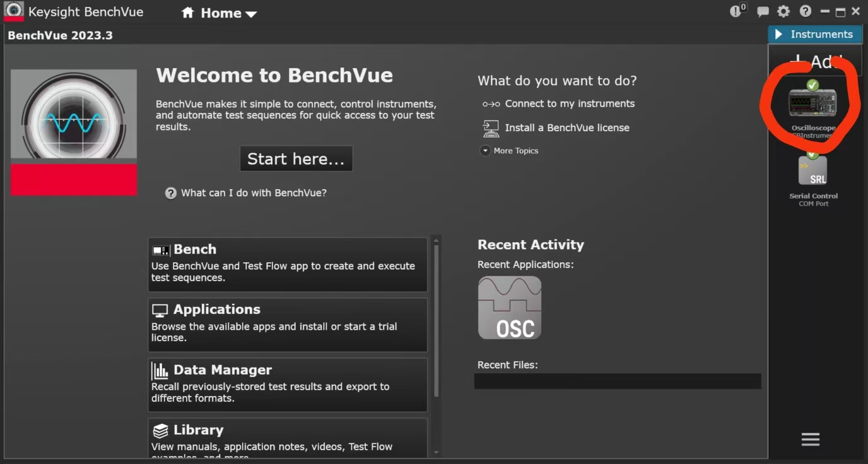Click the Bench tile instrument icon
The height and width of the screenshot is (464, 868).
tap(161, 250)
